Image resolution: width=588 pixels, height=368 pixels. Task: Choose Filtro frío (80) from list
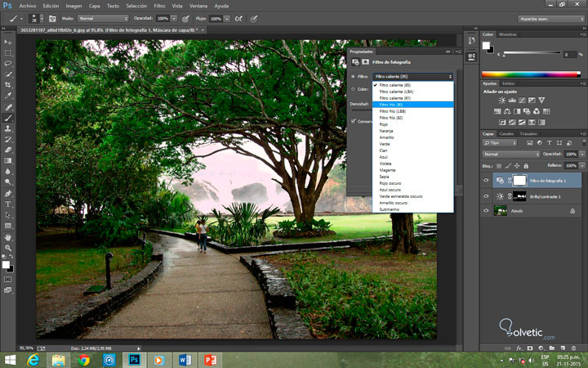[x=413, y=105]
